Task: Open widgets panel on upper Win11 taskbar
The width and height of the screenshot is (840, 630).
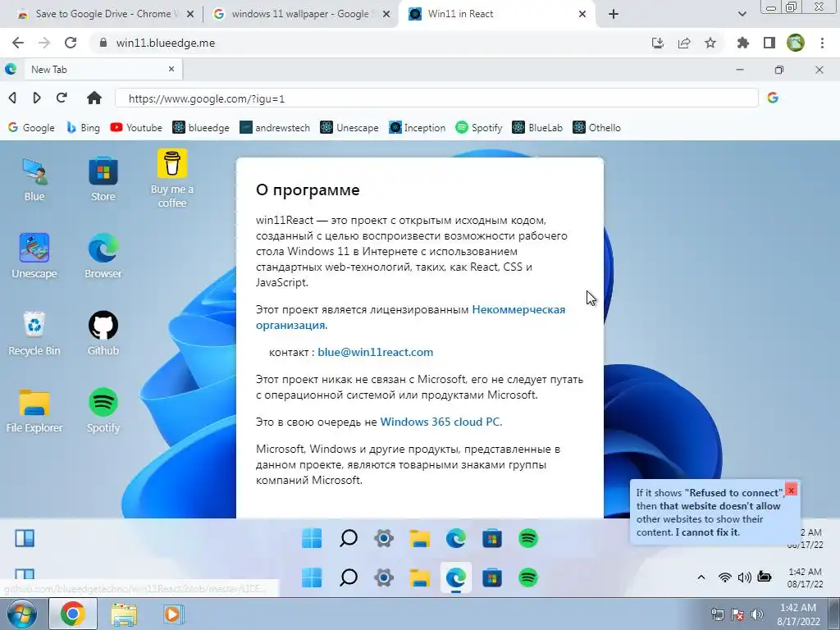Action: click(25, 538)
